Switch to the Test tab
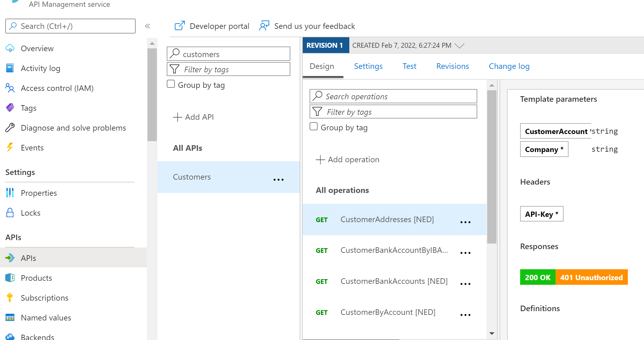 (410, 66)
